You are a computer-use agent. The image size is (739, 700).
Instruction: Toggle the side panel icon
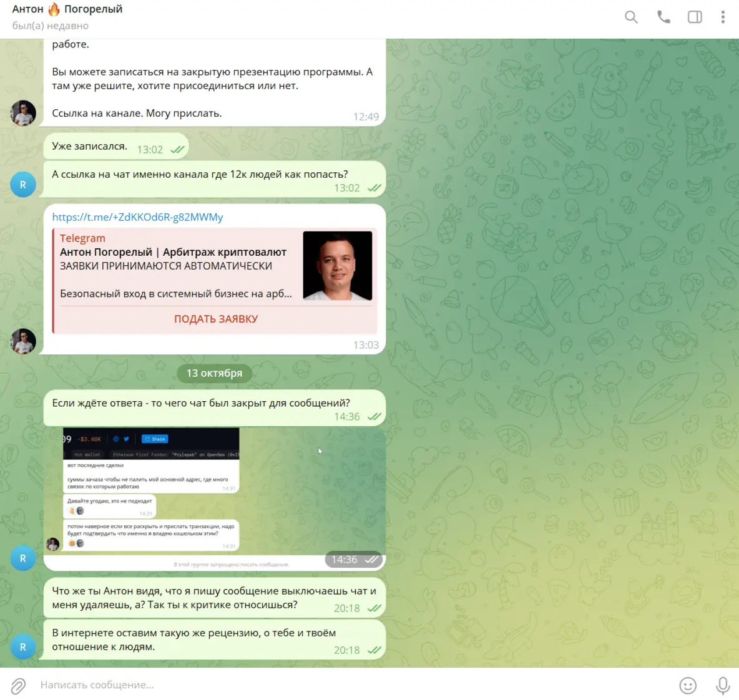[695, 17]
